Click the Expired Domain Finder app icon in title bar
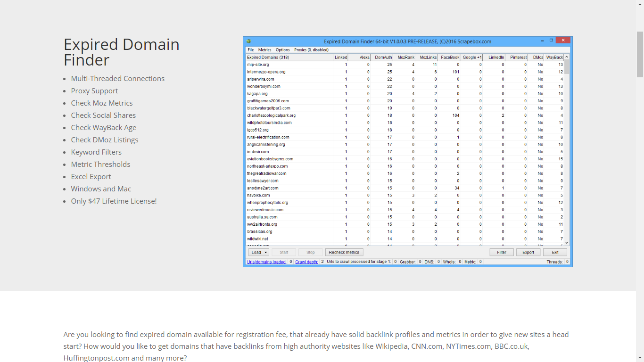Viewport: 644px width, 362px height. click(x=248, y=41)
